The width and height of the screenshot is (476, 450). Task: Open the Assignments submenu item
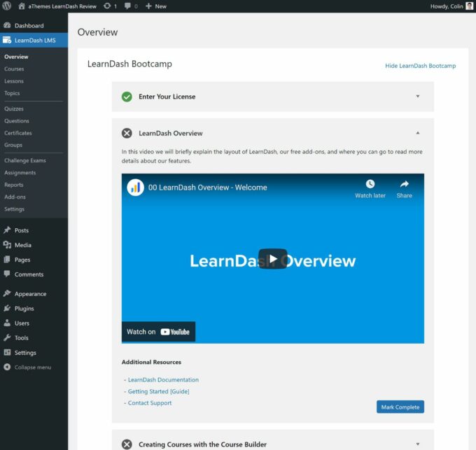pyautogui.click(x=20, y=173)
